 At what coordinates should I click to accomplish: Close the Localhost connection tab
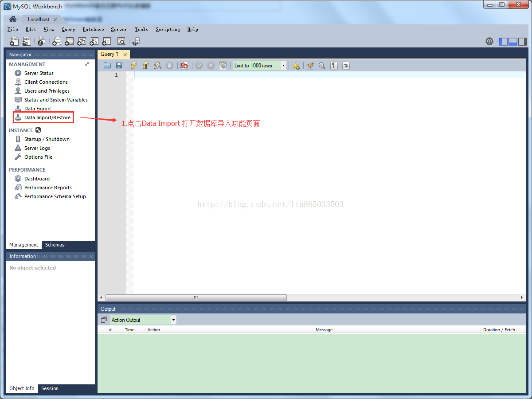click(55, 20)
